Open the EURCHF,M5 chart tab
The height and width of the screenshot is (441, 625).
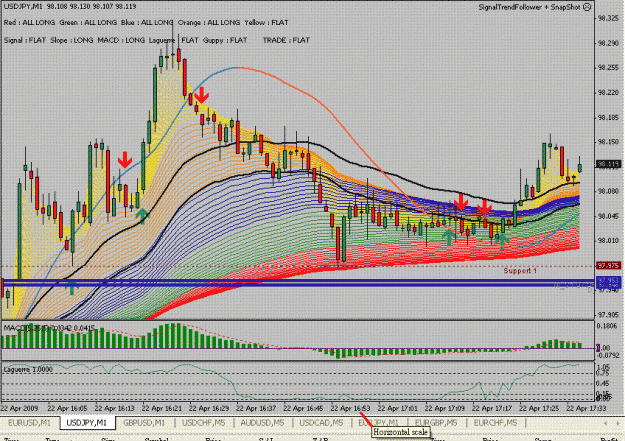(495, 423)
